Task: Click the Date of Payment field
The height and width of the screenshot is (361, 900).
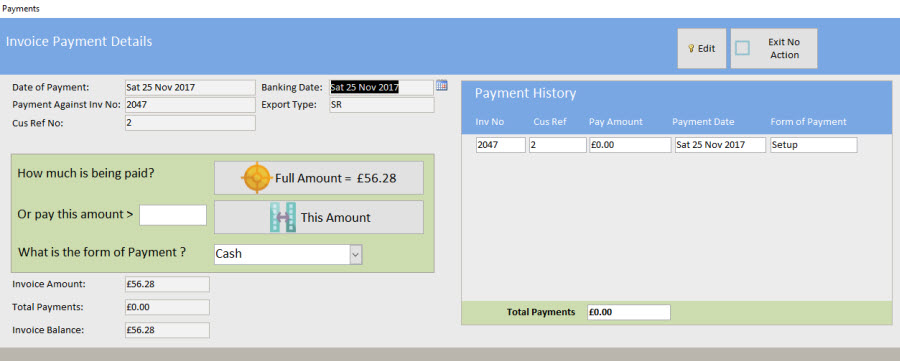Action: 190,88
